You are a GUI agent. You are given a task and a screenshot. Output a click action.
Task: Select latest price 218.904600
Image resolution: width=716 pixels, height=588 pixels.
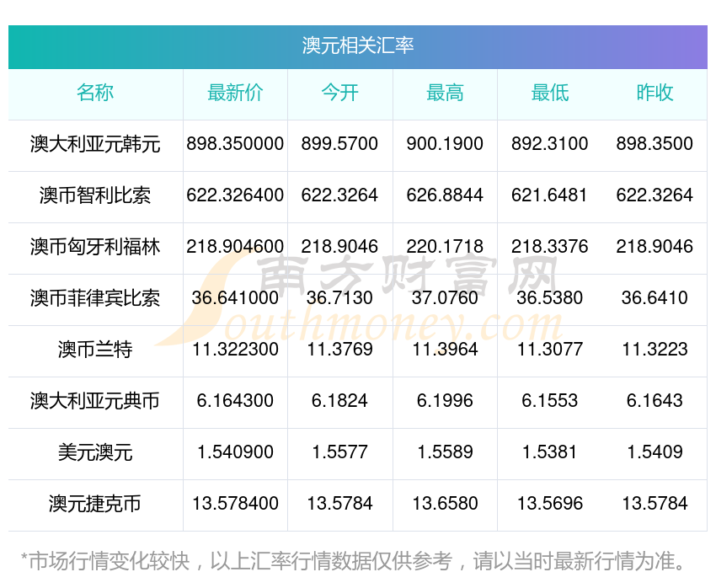(235, 247)
